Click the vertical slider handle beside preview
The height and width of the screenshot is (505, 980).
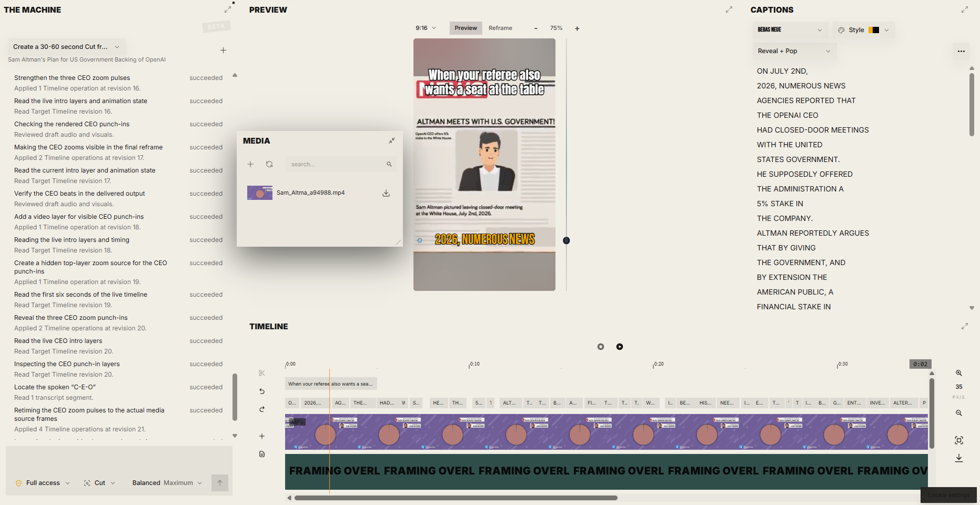tap(567, 240)
